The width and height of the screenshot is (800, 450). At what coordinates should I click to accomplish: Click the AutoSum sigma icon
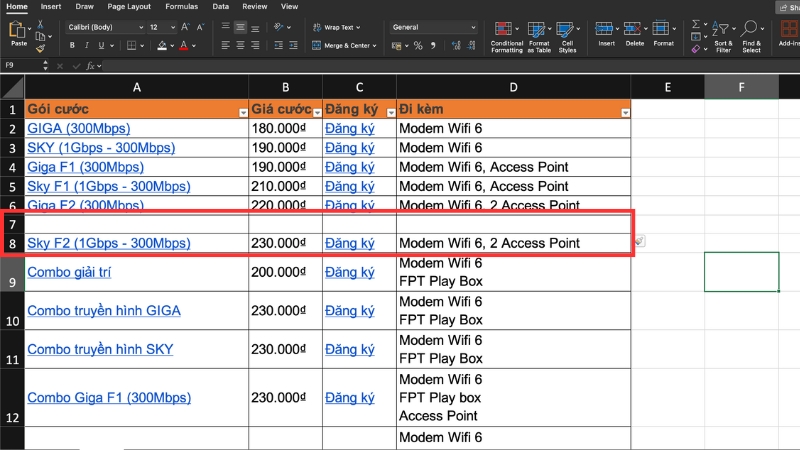click(694, 22)
